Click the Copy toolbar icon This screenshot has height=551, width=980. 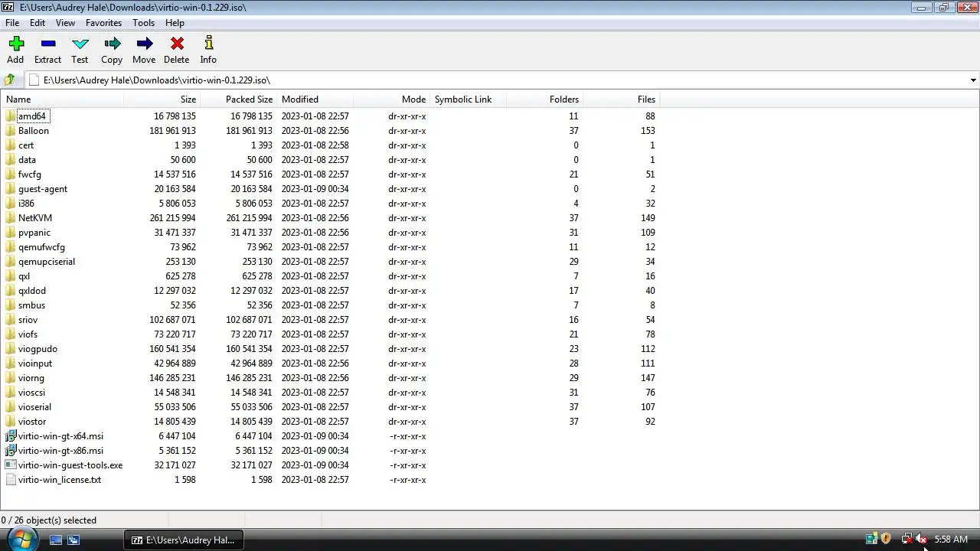pos(112,44)
